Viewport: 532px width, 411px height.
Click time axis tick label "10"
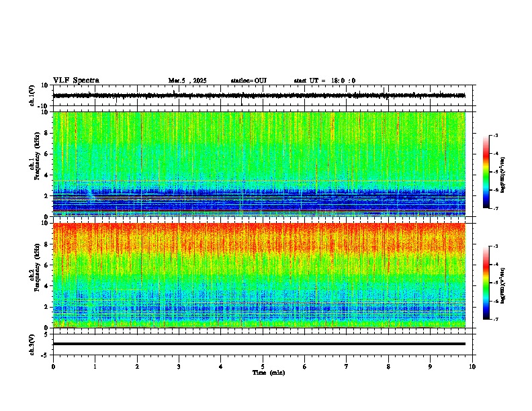point(472,367)
